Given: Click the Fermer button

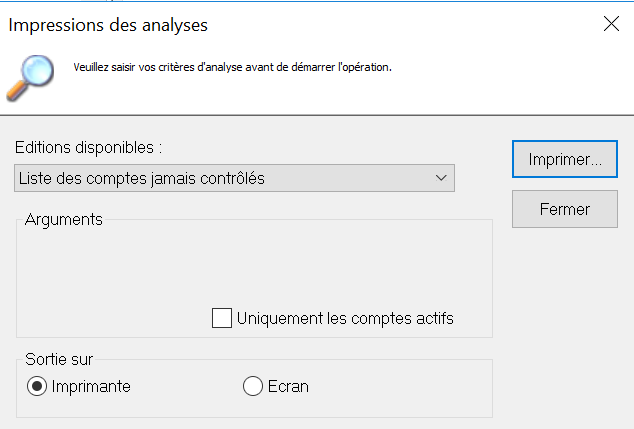Looking at the screenshot, I should click(564, 210).
